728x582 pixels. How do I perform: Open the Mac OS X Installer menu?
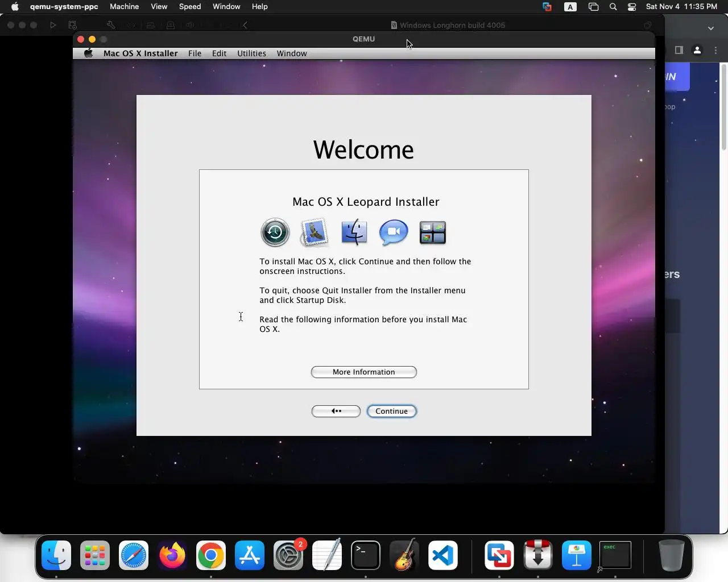tap(140, 53)
